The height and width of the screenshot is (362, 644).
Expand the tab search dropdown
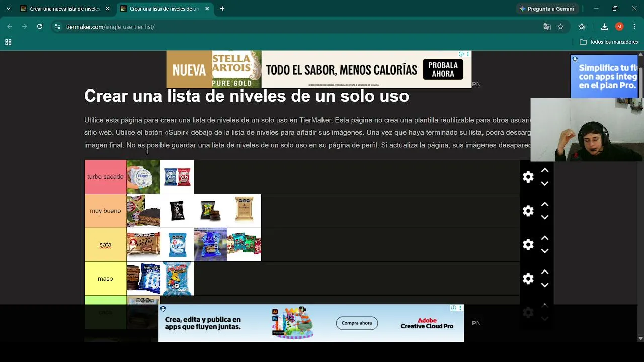pyautogui.click(x=8, y=9)
